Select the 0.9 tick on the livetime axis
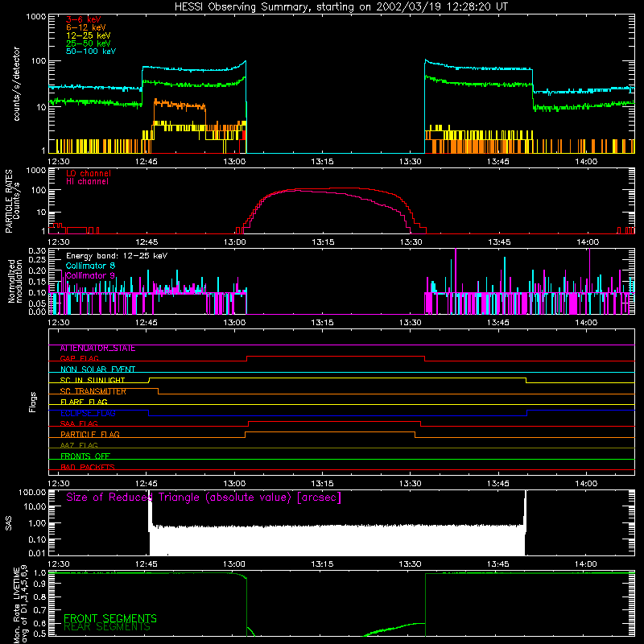 point(39,584)
